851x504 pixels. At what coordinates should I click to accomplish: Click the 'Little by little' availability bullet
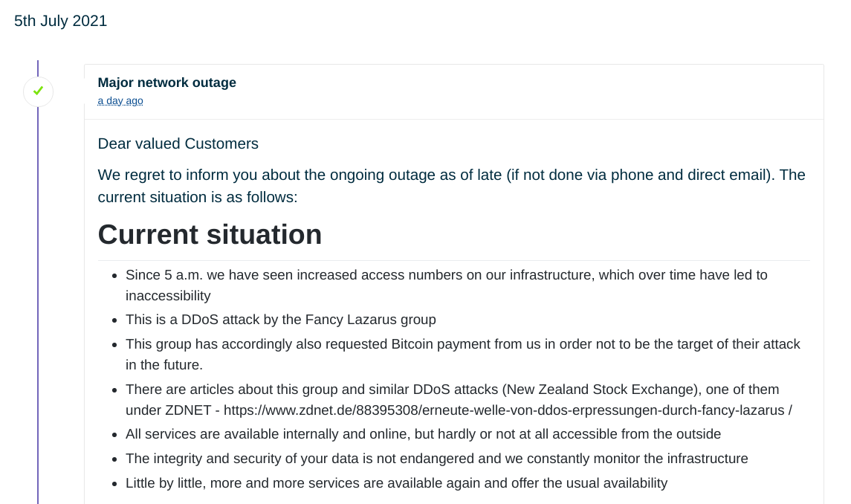pyautogui.click(x=397, y=483)
